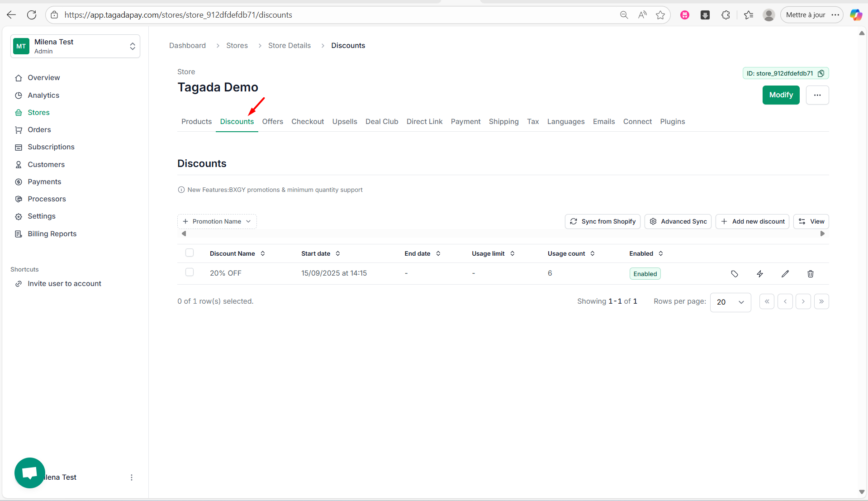Click the browser address bar URL
868x501 pixels.
pos(178,15)
